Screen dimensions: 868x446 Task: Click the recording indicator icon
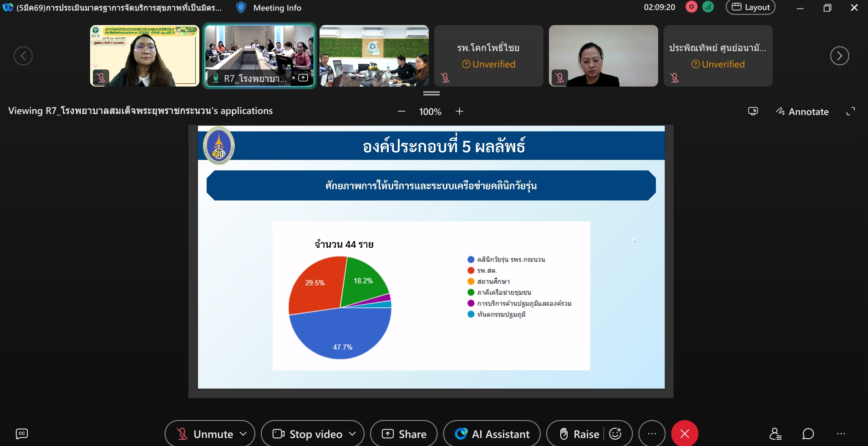point(691,7)
